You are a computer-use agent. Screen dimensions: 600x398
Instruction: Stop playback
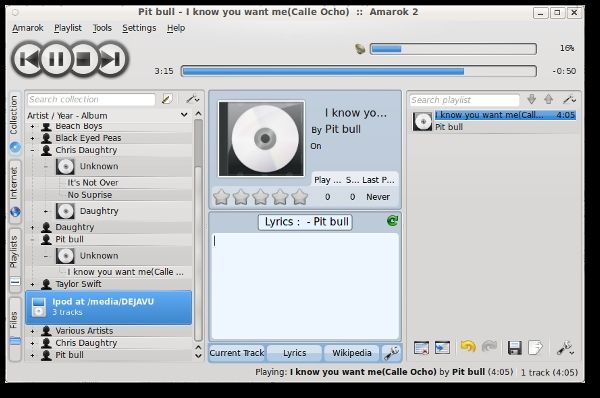[x=83, y=59]
